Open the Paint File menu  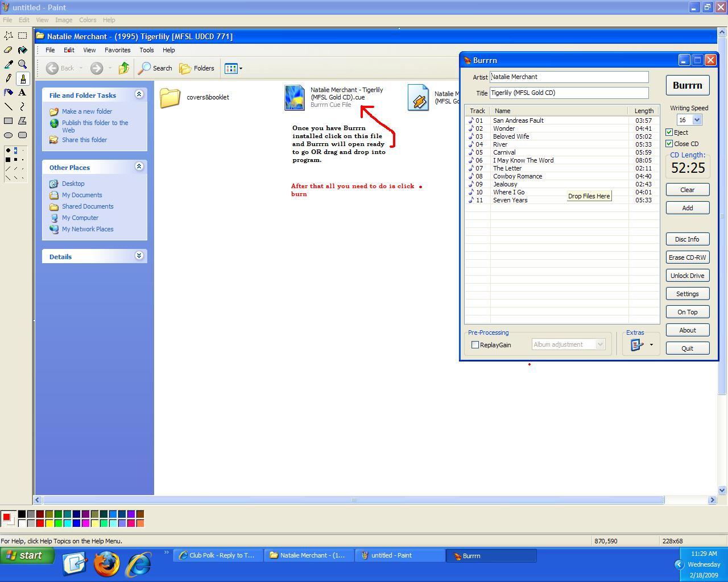tap(7, 20)
